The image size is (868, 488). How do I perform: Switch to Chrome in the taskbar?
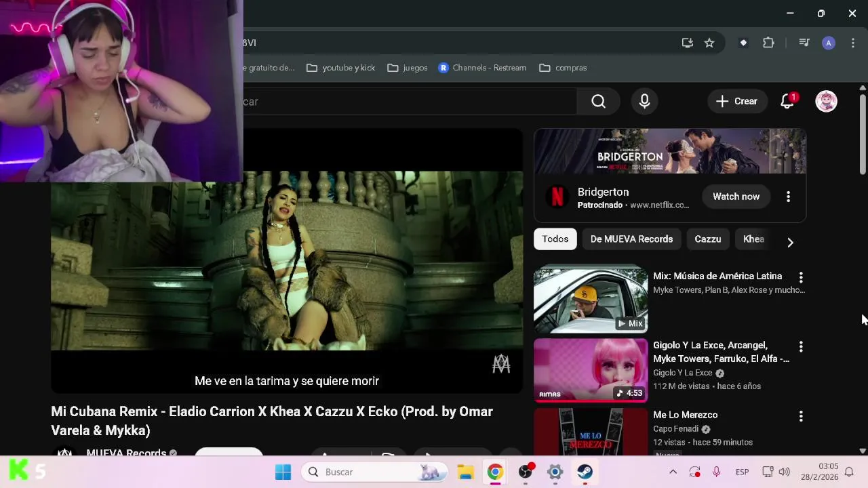coord(495,472)
